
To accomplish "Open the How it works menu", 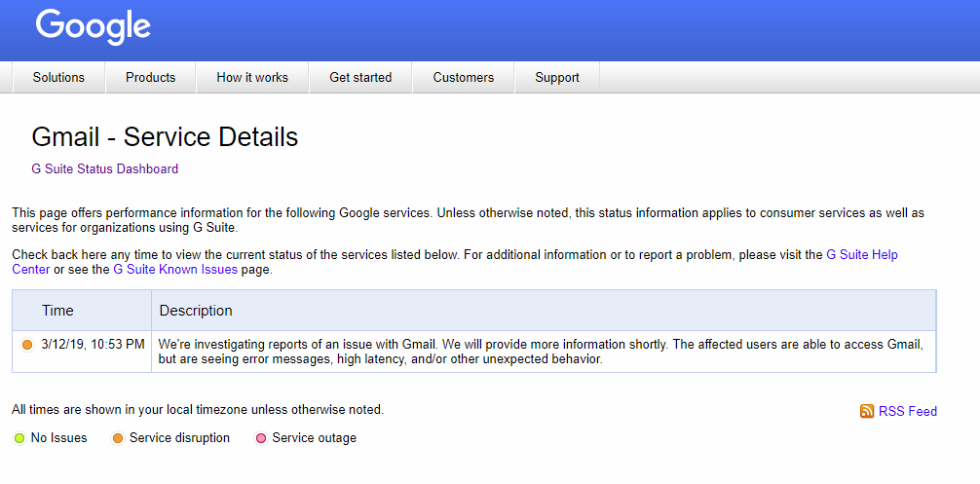I will 252,78.
